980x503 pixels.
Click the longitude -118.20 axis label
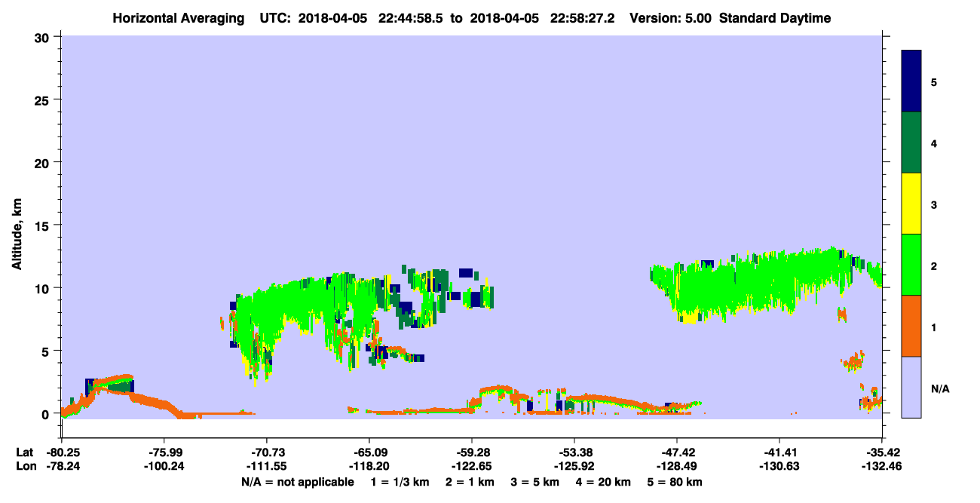pyautogui.click(x=369, y=466)
